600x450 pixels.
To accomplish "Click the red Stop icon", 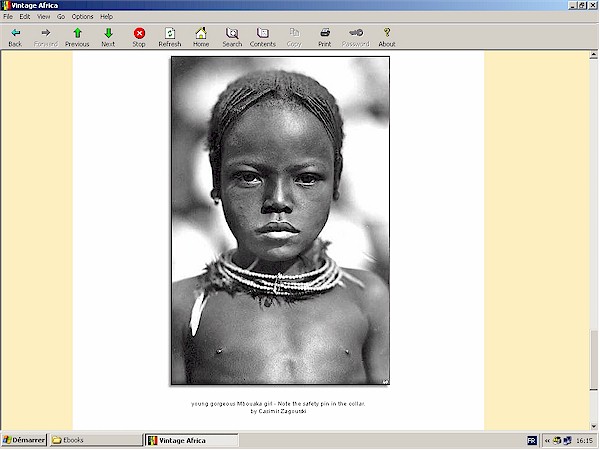I will coord(139,33).
